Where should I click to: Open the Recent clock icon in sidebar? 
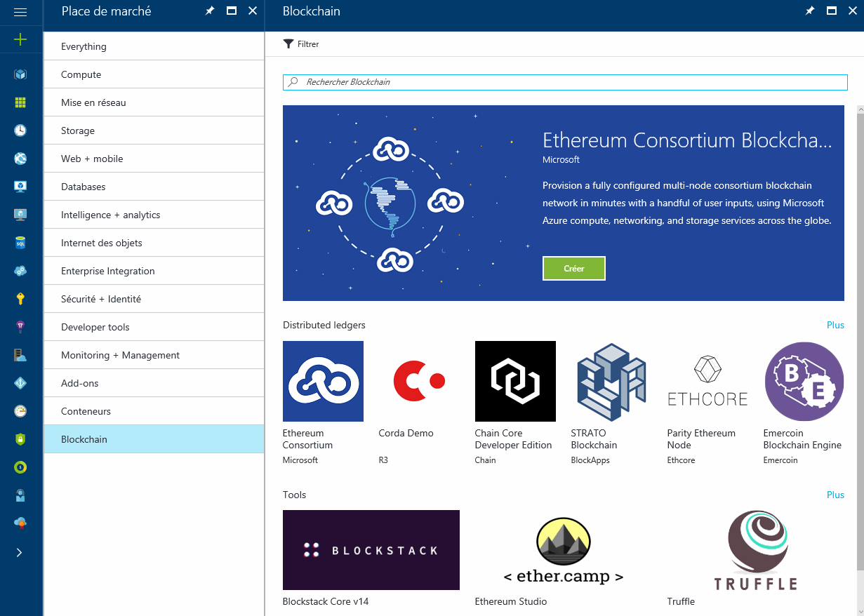point(20,130)
